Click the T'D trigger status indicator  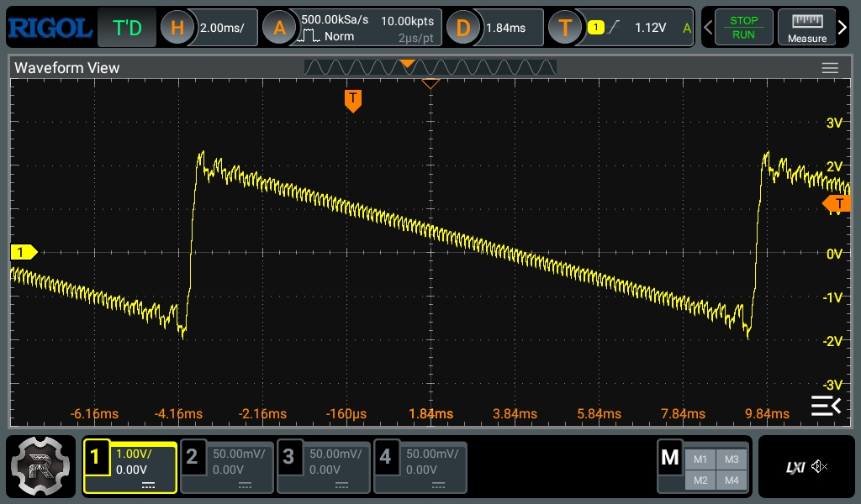point(127,28)
